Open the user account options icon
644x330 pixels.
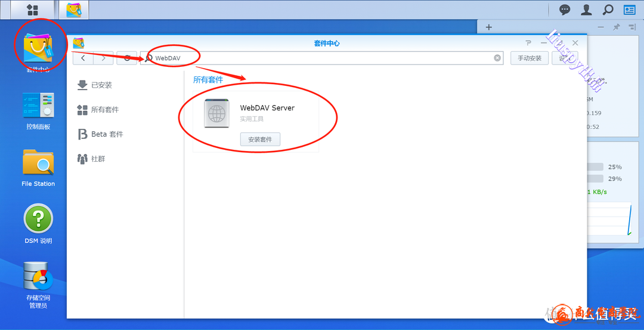(x=586, y=10)
